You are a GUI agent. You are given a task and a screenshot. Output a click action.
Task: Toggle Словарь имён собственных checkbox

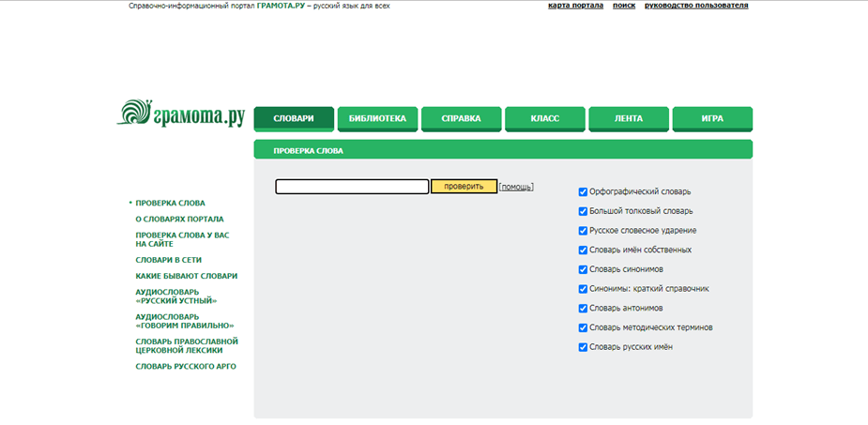[x=583, y=250]
